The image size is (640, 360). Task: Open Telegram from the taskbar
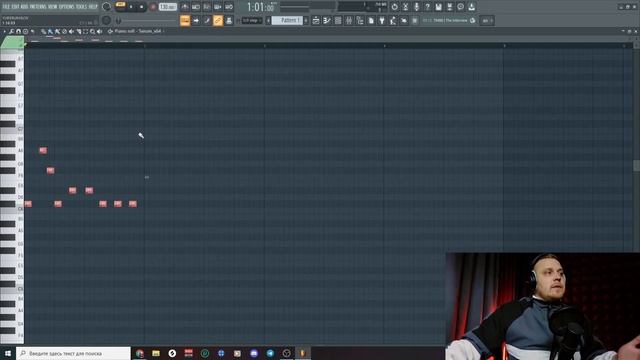point(270,353)
